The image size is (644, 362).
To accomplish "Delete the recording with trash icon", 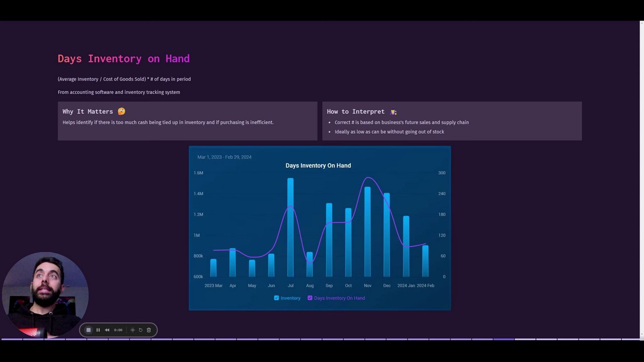I will tap(149, 330).
